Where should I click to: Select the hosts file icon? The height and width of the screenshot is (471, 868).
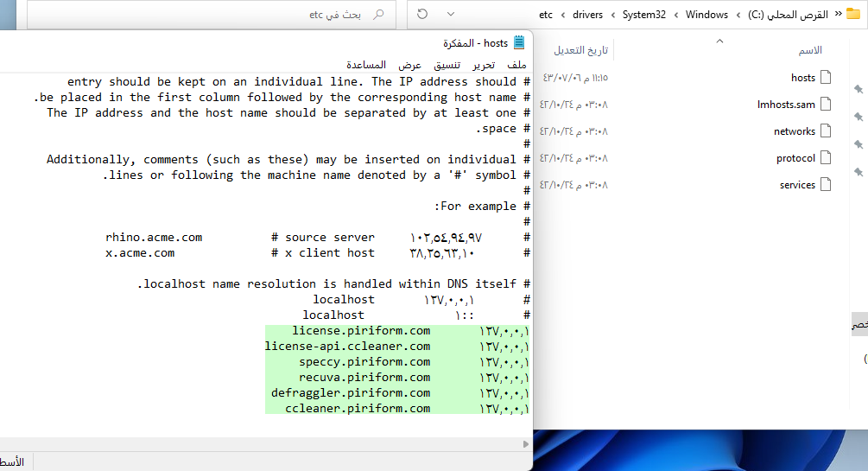pos(826,77)
